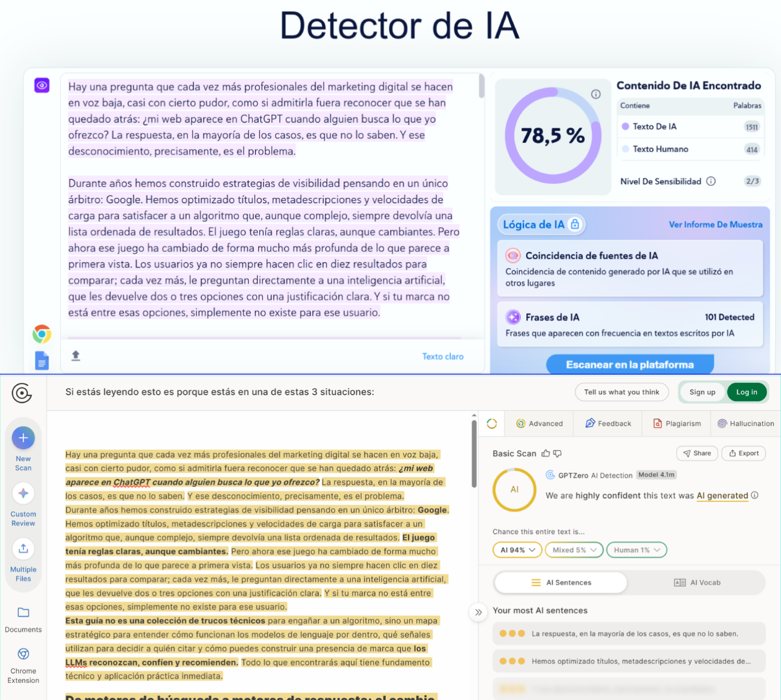
Task: Open the Feedback tab
Action: pyautogui.click(x=608, y=424)
